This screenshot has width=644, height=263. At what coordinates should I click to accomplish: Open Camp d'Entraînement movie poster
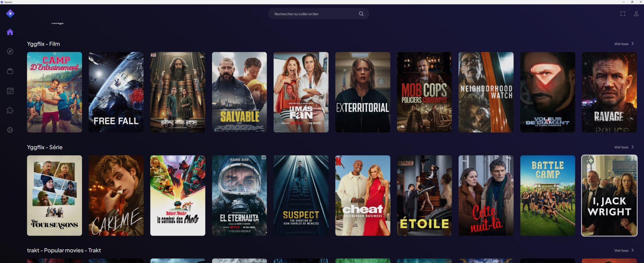(54, 92)
